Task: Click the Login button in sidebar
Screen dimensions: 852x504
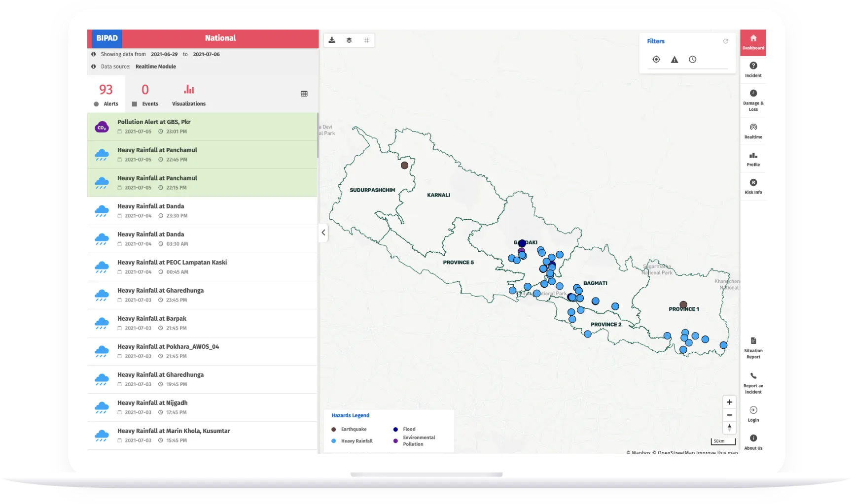Action: point(753,414)
